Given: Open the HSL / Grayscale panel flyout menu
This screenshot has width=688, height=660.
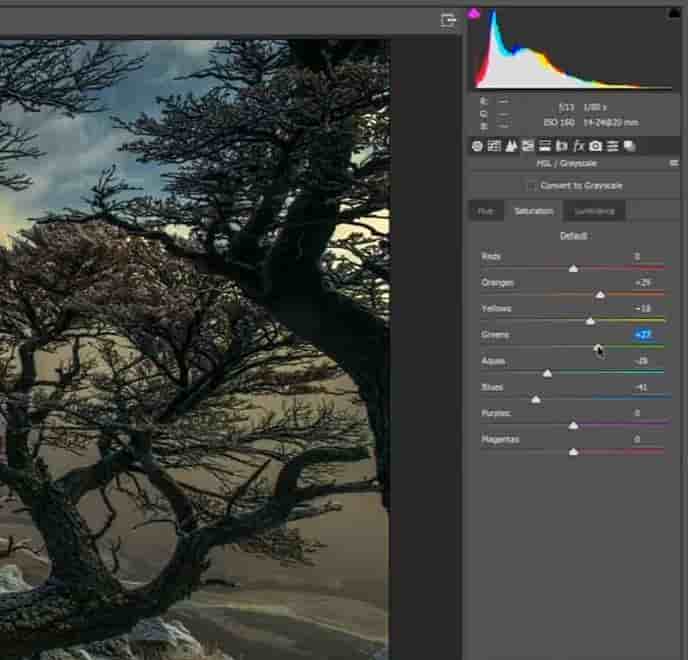Looking at the screenshot, I should [674, 162].
